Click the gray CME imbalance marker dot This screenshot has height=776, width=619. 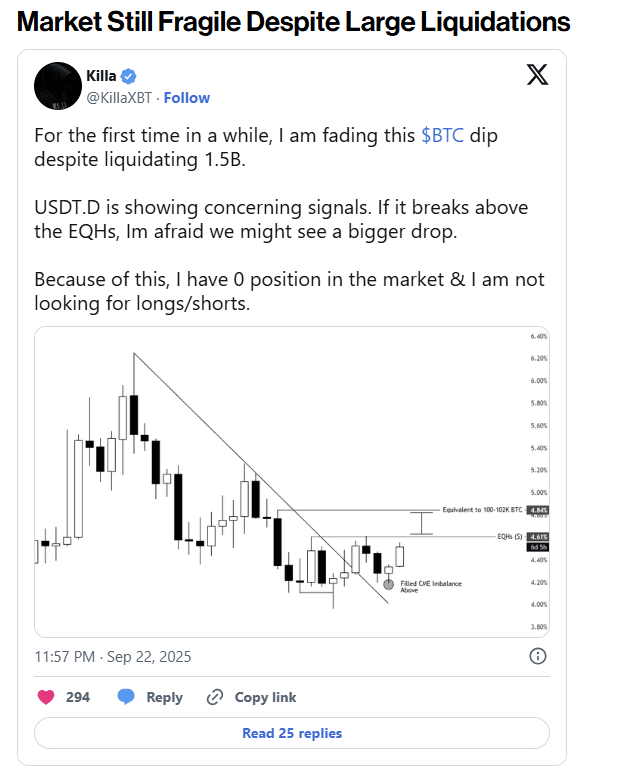tap(389, 585)
